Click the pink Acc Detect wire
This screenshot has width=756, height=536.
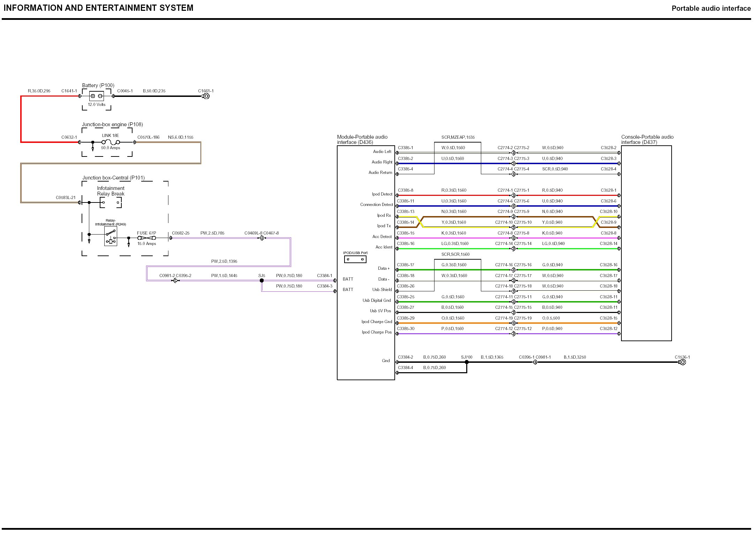(x=453, y=238)
